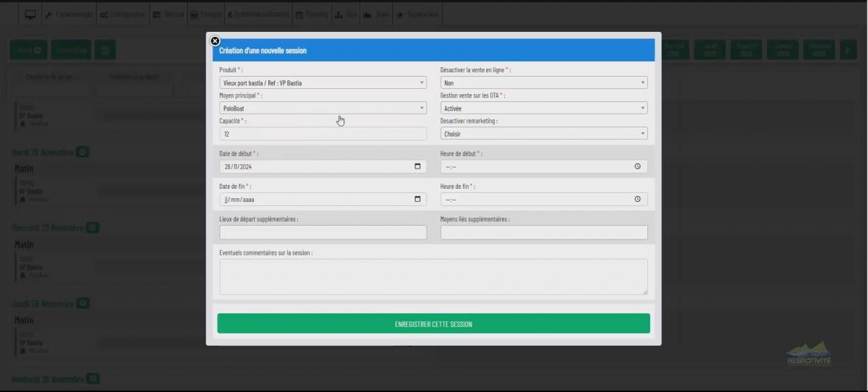Open the Moyen principal dropdown showing PoloBoat
The width and height of the screenshot is (868, 392).
click(323, 108)
